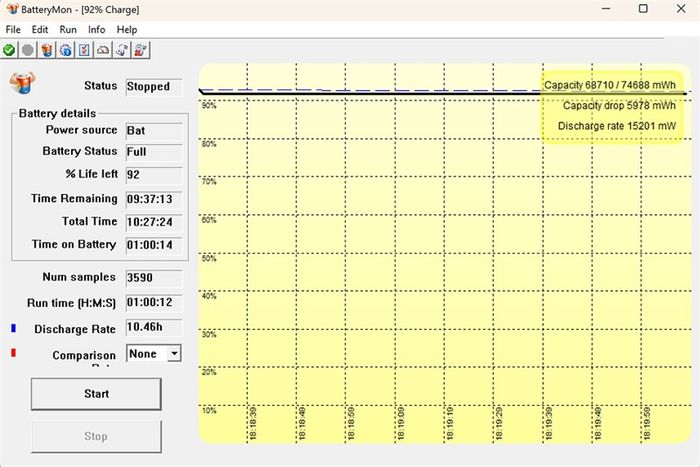Screen dimensions: 700x467
Task: Click the 50% label on chart axis
Action: point(209,259)
